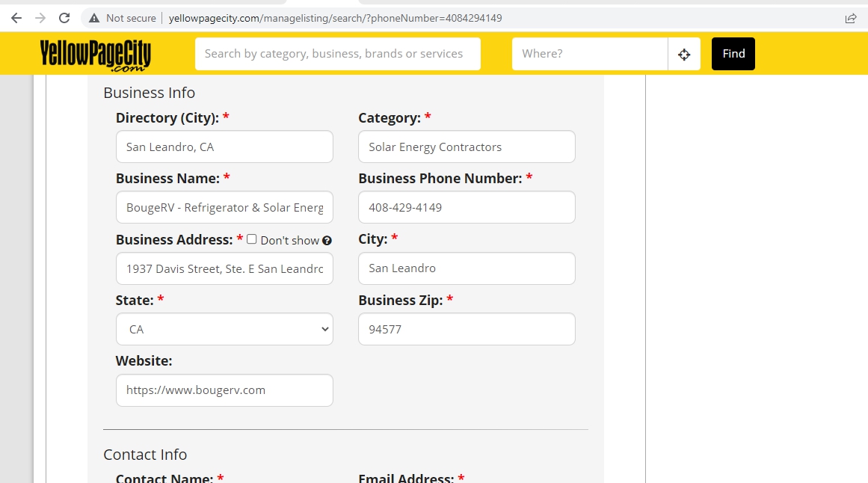Click the browser forward arrow

pos(40,18)
